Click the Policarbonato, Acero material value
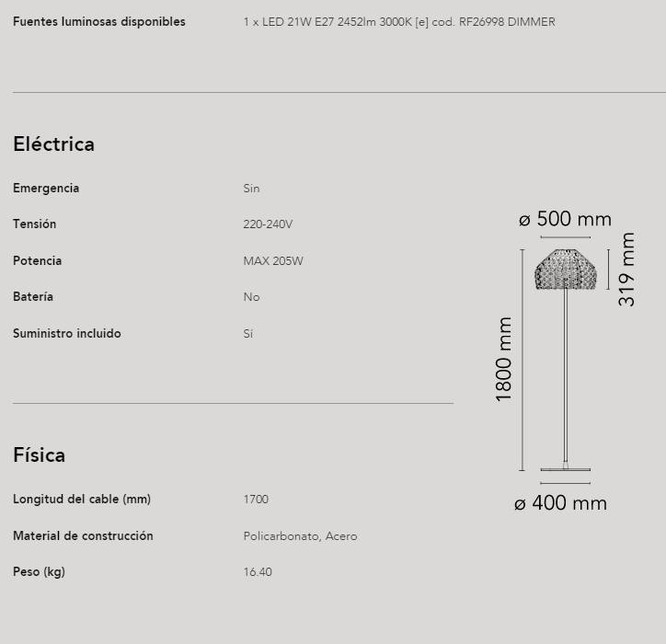This screenshot has height=644, width=666. coord(300,536)
